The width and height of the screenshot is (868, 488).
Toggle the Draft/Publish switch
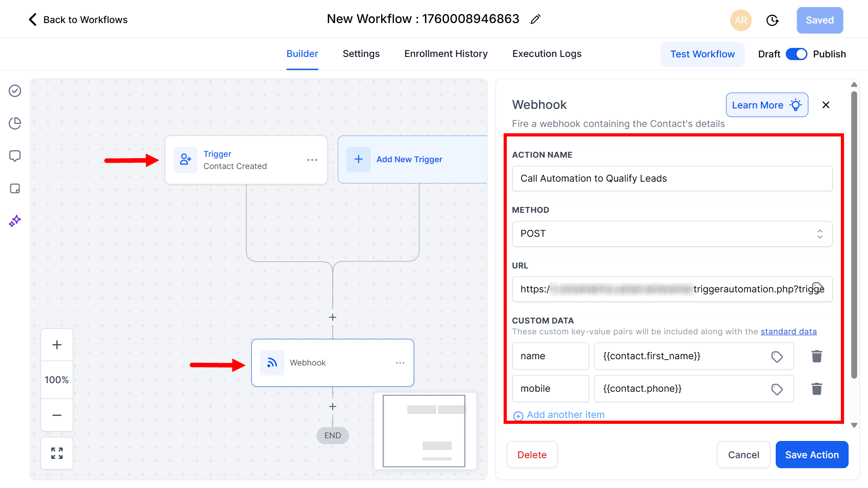[796, 54]
